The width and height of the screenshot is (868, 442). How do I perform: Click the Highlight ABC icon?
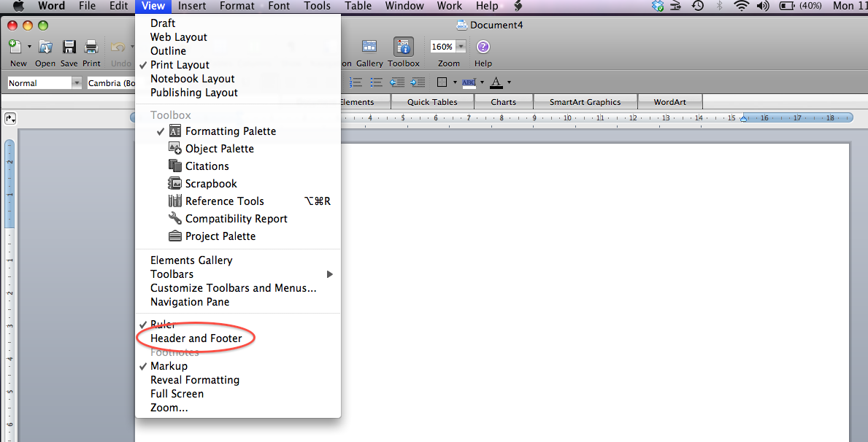coord(469,82)
